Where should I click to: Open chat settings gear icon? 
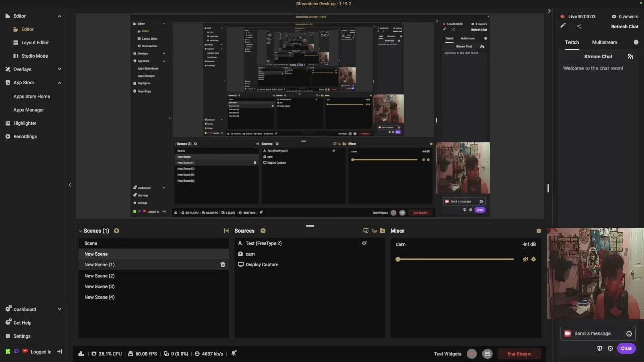click(x=610, y=348)
